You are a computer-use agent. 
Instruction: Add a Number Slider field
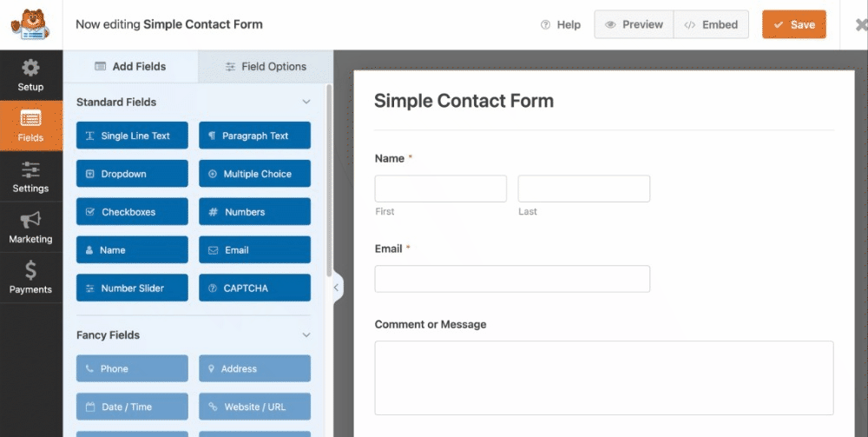(x=132, y=288)
